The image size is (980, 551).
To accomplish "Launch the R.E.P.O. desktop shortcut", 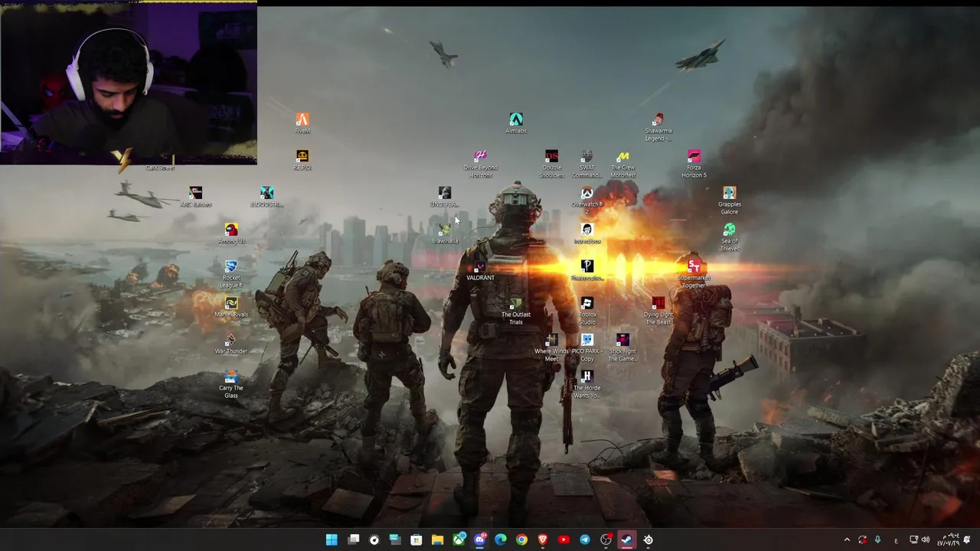I will click(x=302, y=159).
